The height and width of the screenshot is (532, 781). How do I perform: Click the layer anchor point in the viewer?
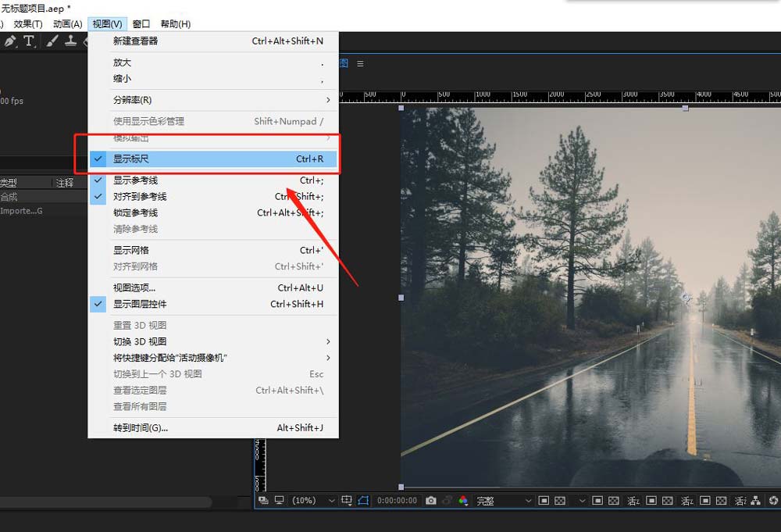tap(686, 298)
